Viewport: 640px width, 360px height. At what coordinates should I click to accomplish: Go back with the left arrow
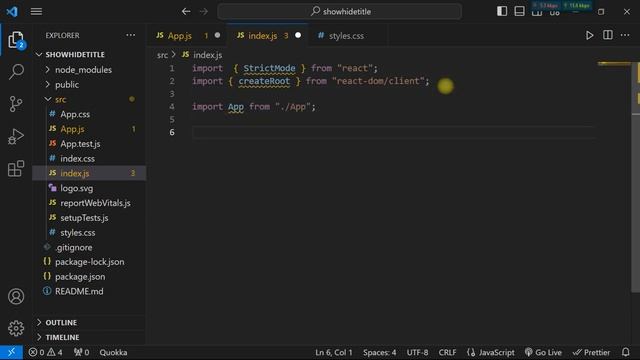[186, 11]
